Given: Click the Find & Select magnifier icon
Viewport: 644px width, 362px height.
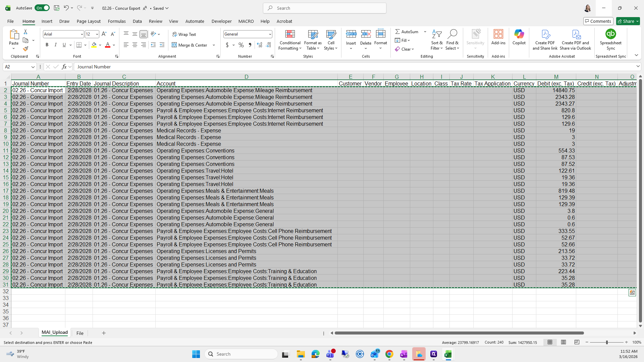Looking at the screenshot, I should pyautogui.click(x=452, y=34).
